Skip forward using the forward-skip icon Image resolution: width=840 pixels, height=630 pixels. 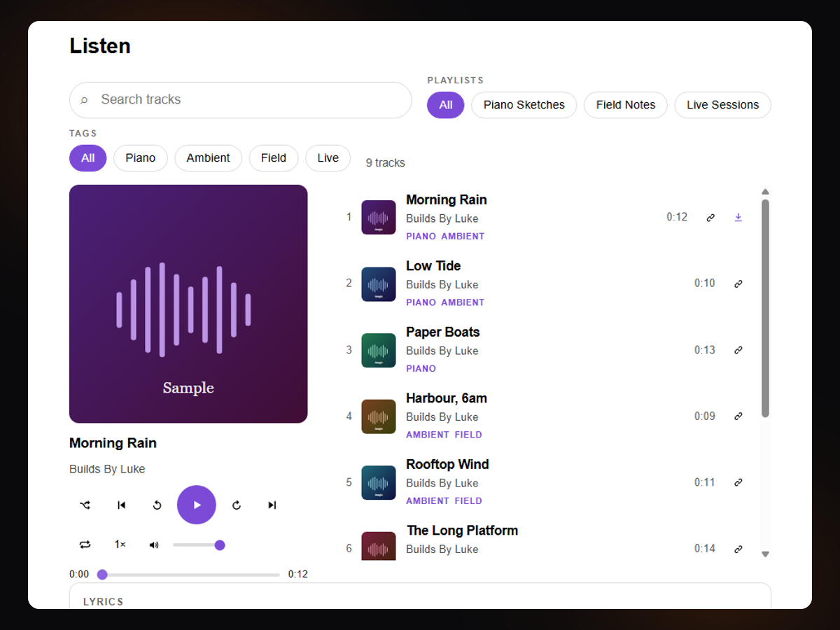tap(237, 505)
